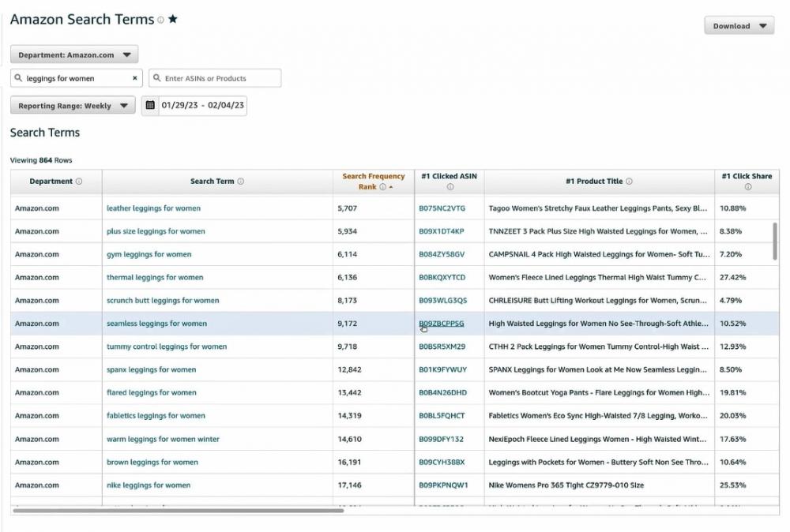Open 'gym leggings for women' link
The width and height of the screenshot is (790, 532).
pos(149,254)
